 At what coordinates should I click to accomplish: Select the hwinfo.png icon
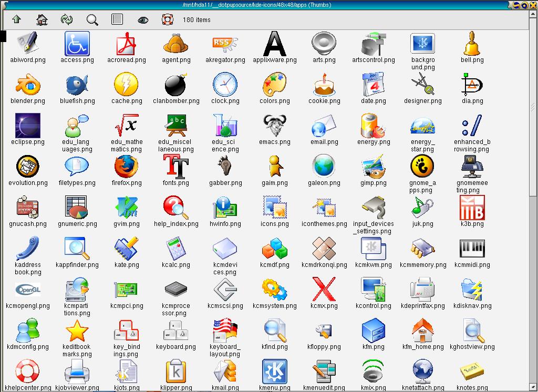(225, 208)
